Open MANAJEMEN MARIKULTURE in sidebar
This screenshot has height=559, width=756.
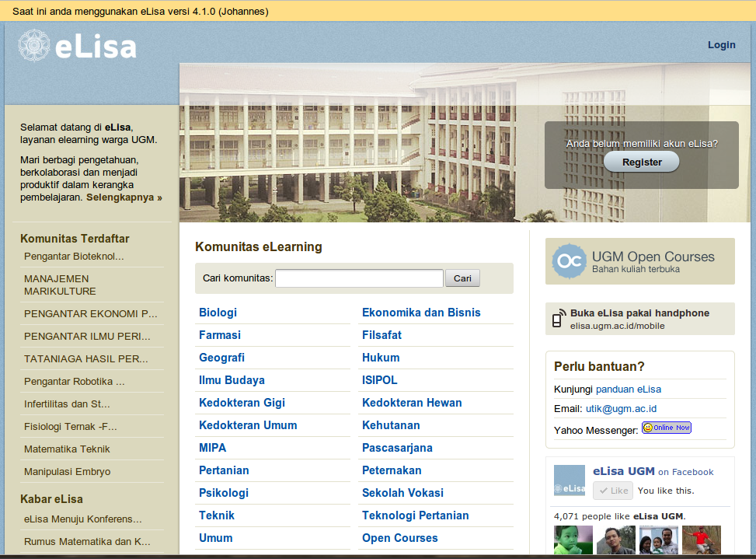tap(60, 285)
